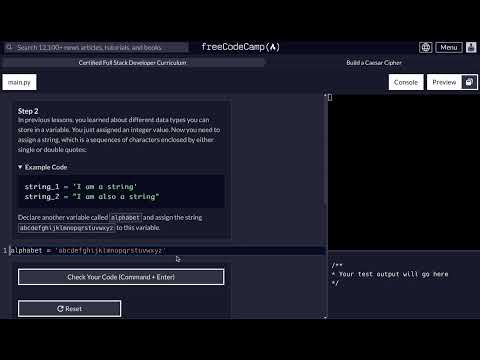Screen dimensions: 480x360
Task: Collapse the Example Code section
Action: click(x=43, y=167)
